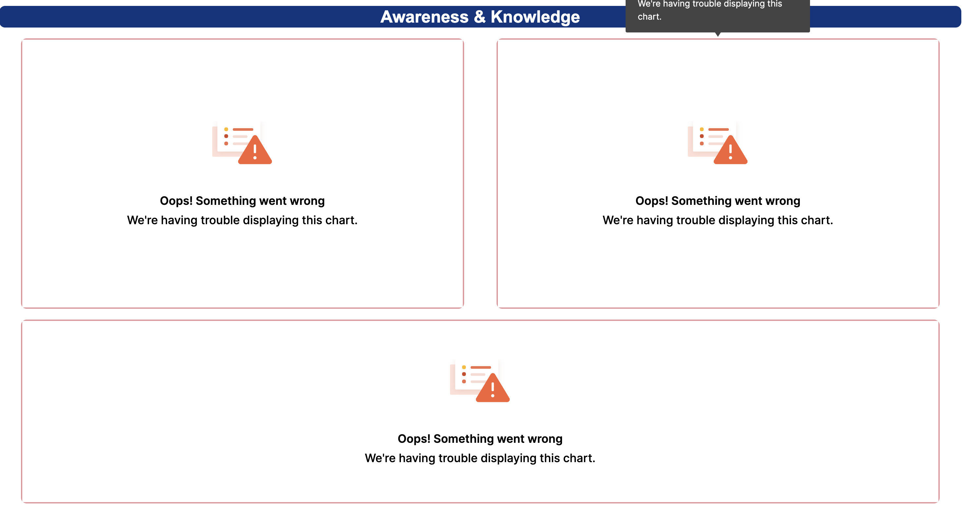Click orange top line in top-left list illustration
The image size is (980, 510).
(x=243, y=129)
